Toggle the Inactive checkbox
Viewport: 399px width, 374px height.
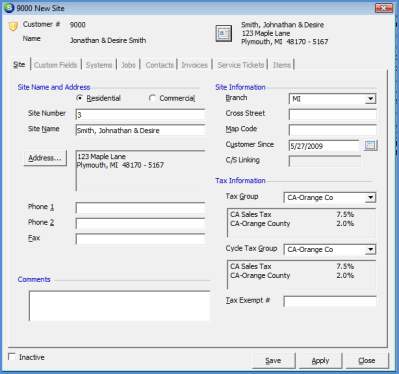tap(12, 357)
